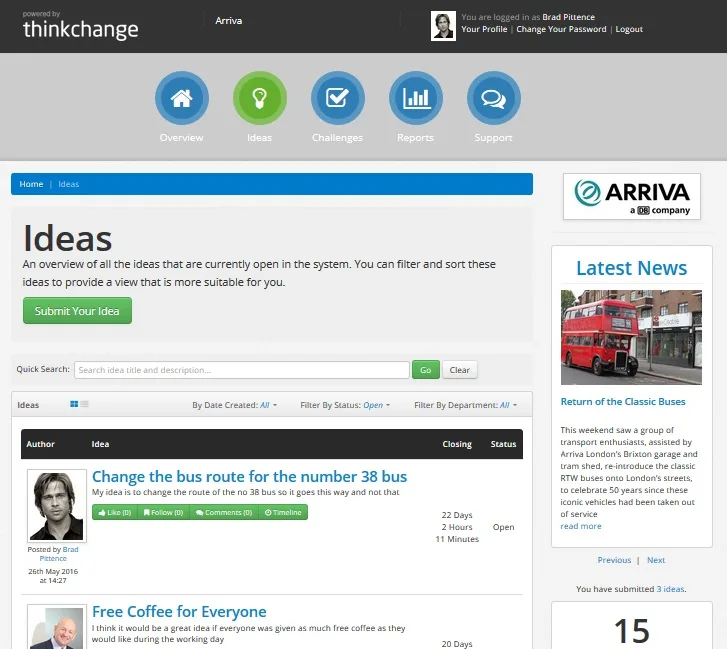This screenshot has height=649, width=727.
Task: Open the Free Coffee for Everyone idea
Action: pyautogui.click(x=179, y=612)
